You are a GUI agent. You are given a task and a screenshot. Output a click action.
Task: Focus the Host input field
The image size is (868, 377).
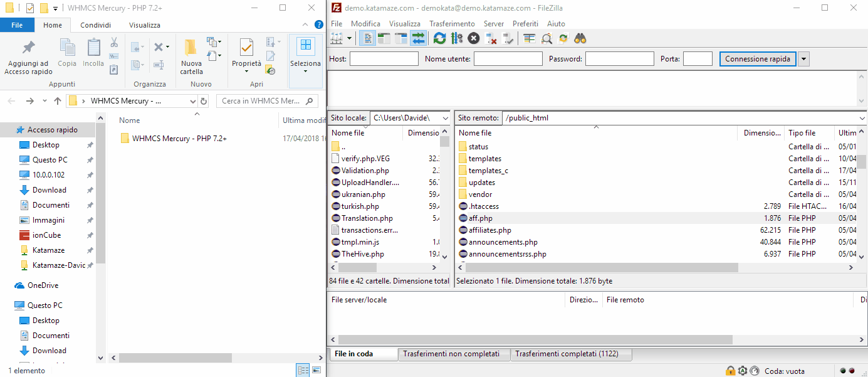pyautogui.click(x=384, y=59)
